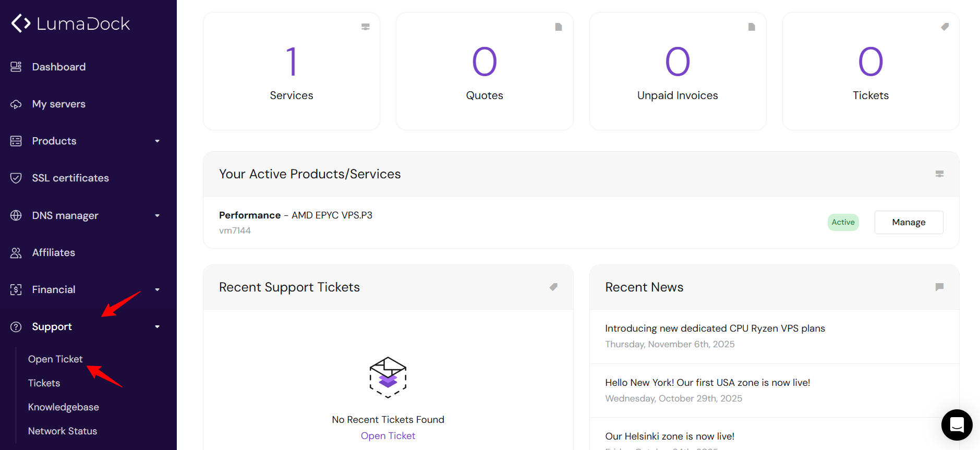Click the Financial dollar icon

(x=16, y=289)
